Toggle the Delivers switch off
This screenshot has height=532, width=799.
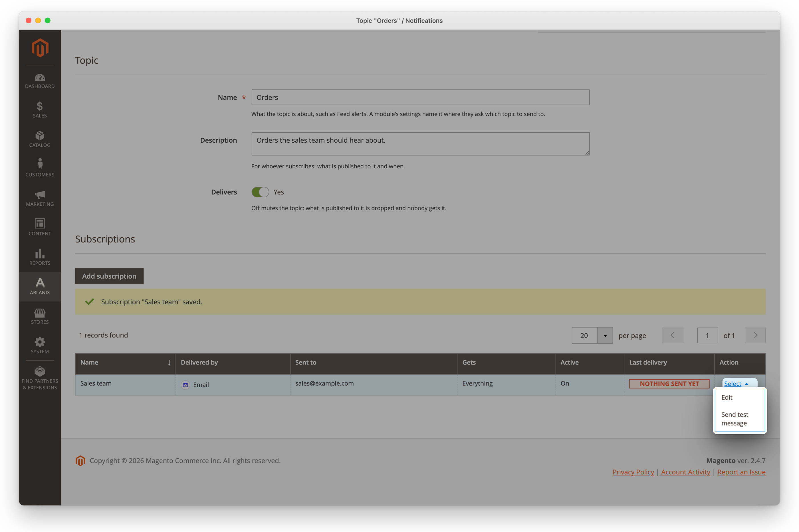(x=260, y=192)
